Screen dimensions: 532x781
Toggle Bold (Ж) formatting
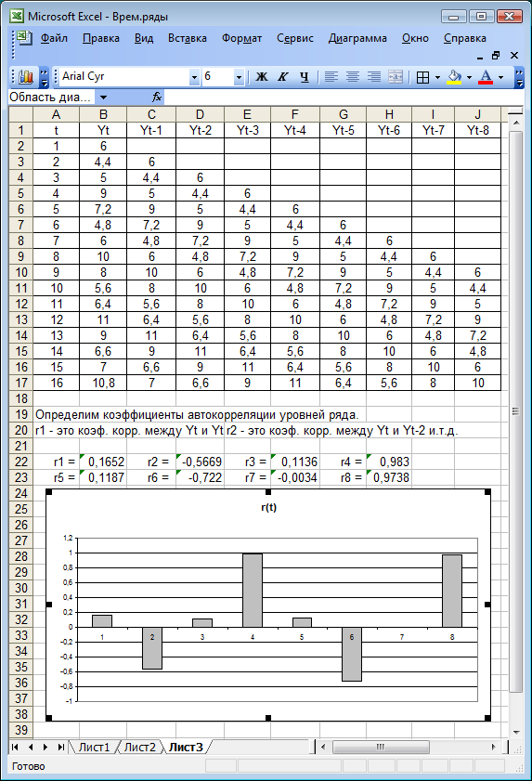click(x=262, y=77)
